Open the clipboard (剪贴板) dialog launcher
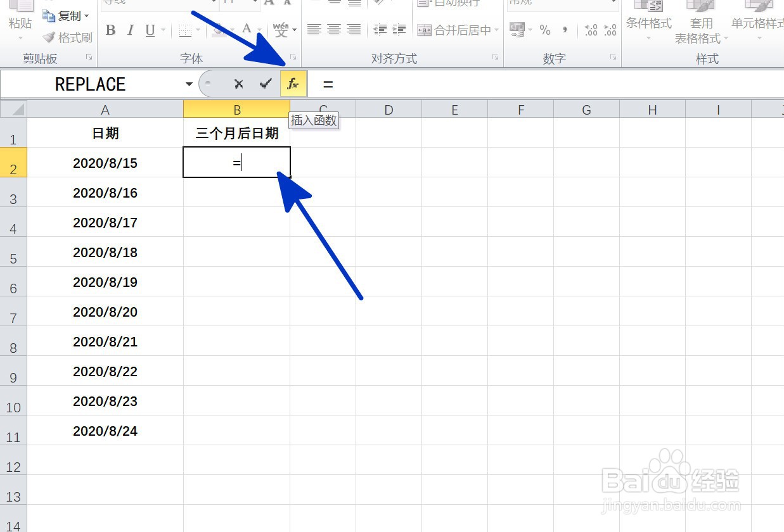Viewport: 784px width, 532px height. tap(89, 58)
